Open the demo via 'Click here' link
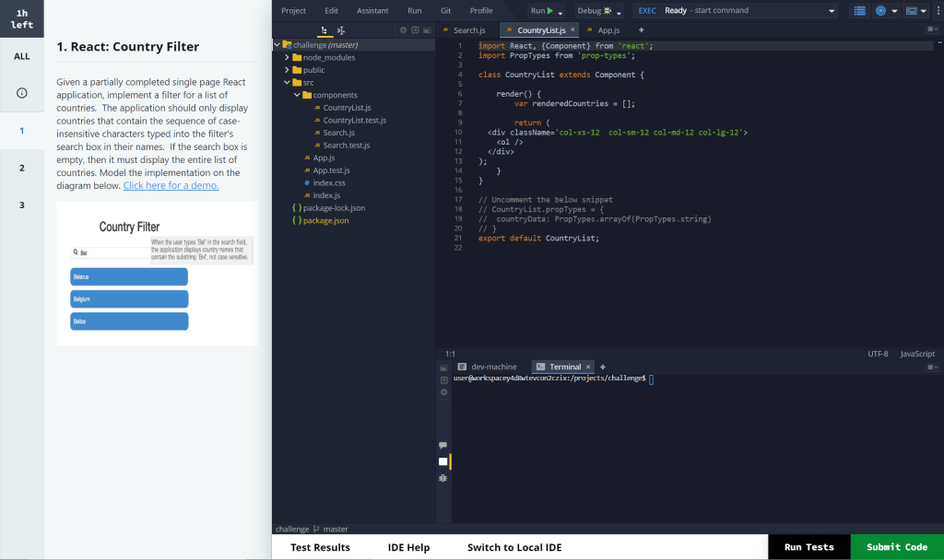Screen dimensions: 944x560 coord(171,184)
